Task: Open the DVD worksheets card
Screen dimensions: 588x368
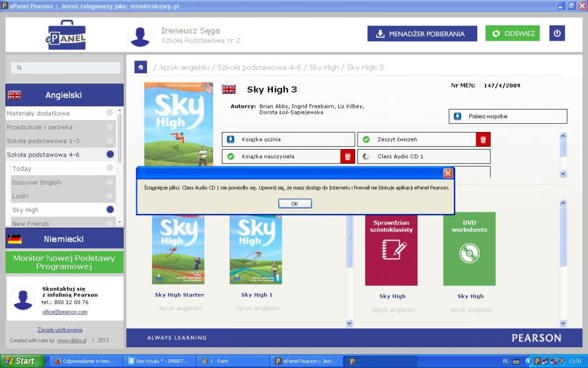Action: pyautogui.click(x=469, y=249)
